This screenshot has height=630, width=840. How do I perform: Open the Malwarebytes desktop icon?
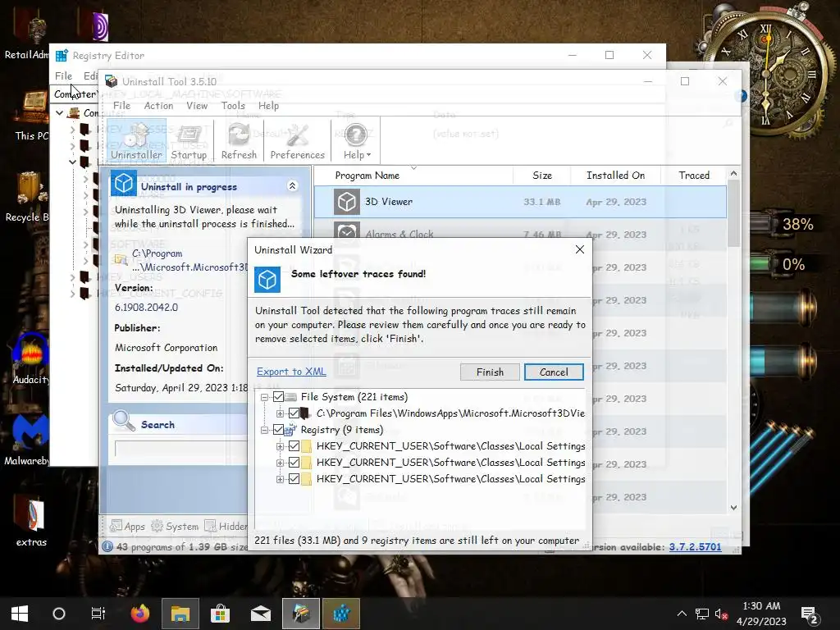(x=28, y=440)
